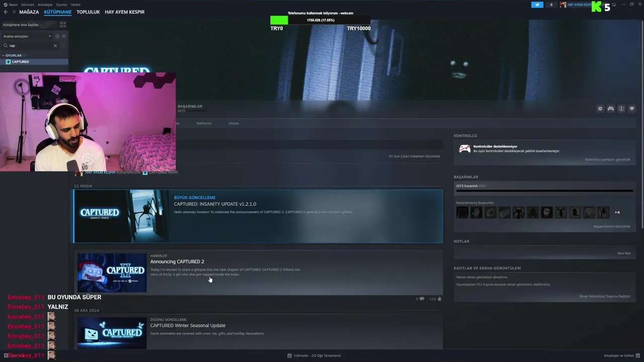The height and width of the screenshot is (362, 644).
Task: Click HAY AYEM KESPIR name under webcam
Action: pyautogui.click(x=100, y=172)
